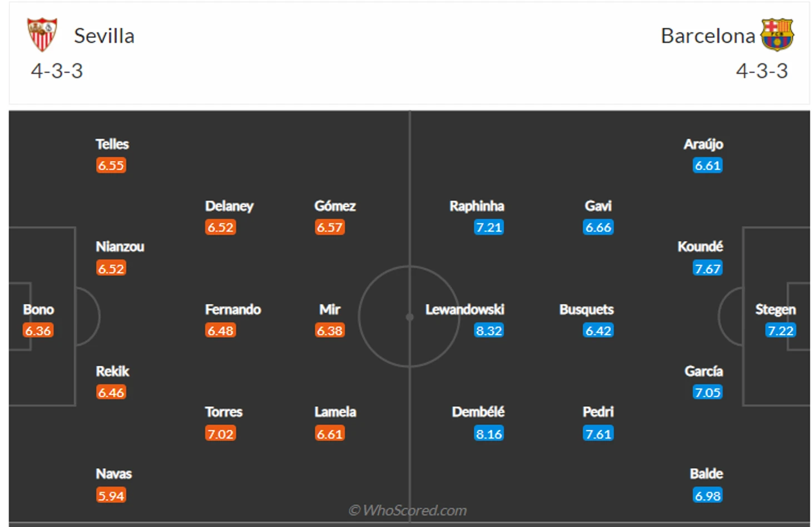This screenshot has height=527, width=812.
Task: Click goalkeeper Bono's player name
Action: (x=38, y=310)
